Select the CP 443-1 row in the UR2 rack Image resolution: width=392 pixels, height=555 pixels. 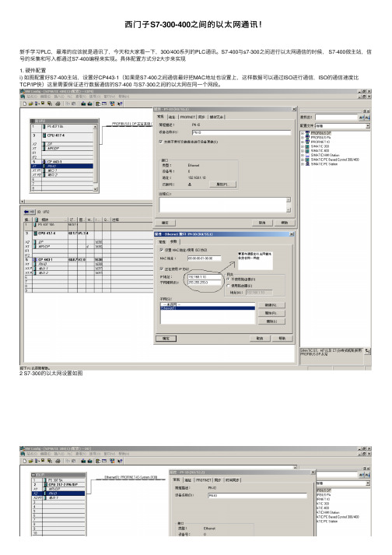coord(62,161)
